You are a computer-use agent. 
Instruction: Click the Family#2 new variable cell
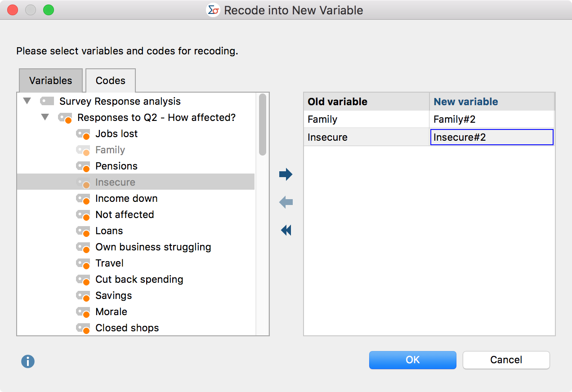pos(492,120)
